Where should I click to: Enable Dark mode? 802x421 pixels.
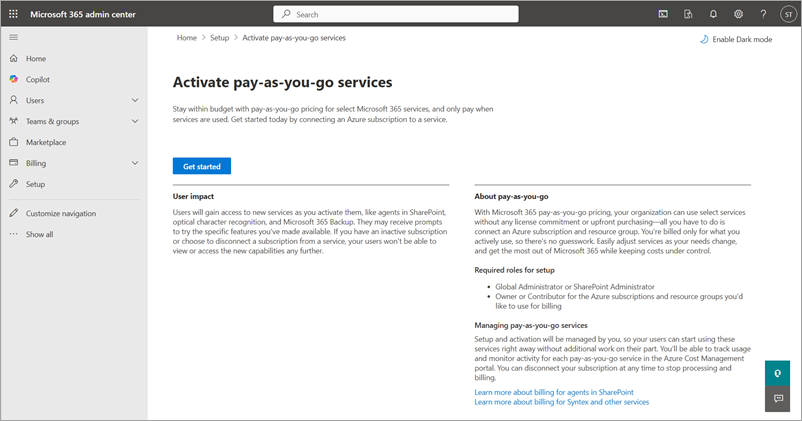click(x=736, y=39)
